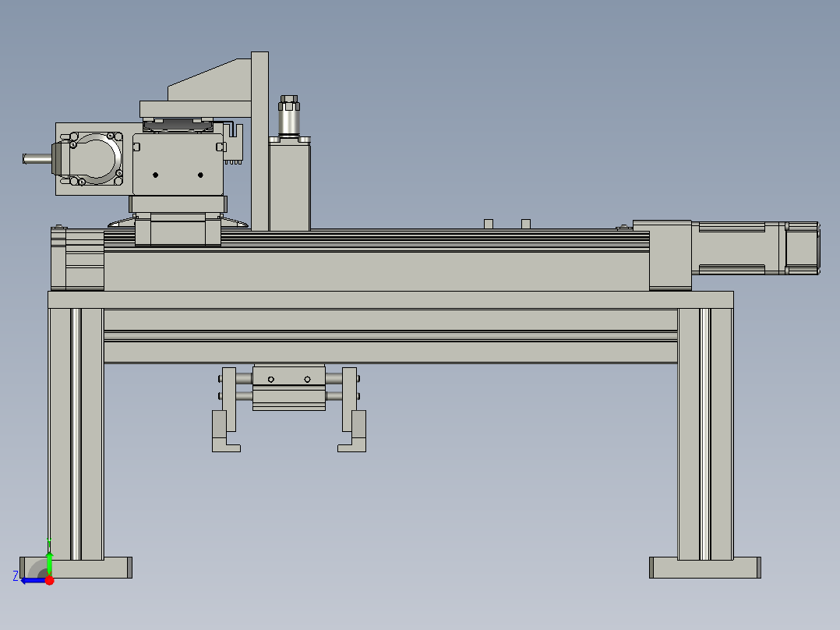Screen dimensions: 840x630
Task: Select the right aluminum profile leg
Action: pos(705,434)
